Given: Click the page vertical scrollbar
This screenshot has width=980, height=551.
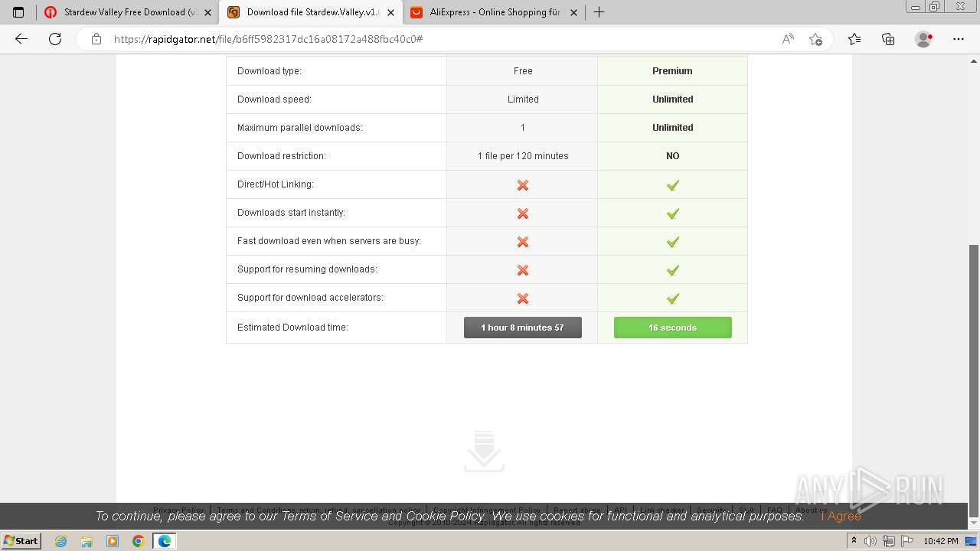Looking at the screenshot, I should point(974,380).
